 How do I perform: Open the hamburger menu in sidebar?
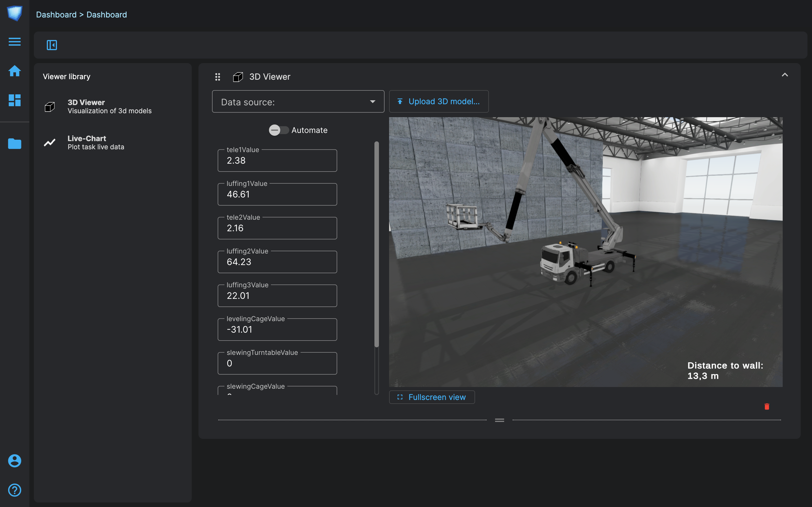coord(14,42)
